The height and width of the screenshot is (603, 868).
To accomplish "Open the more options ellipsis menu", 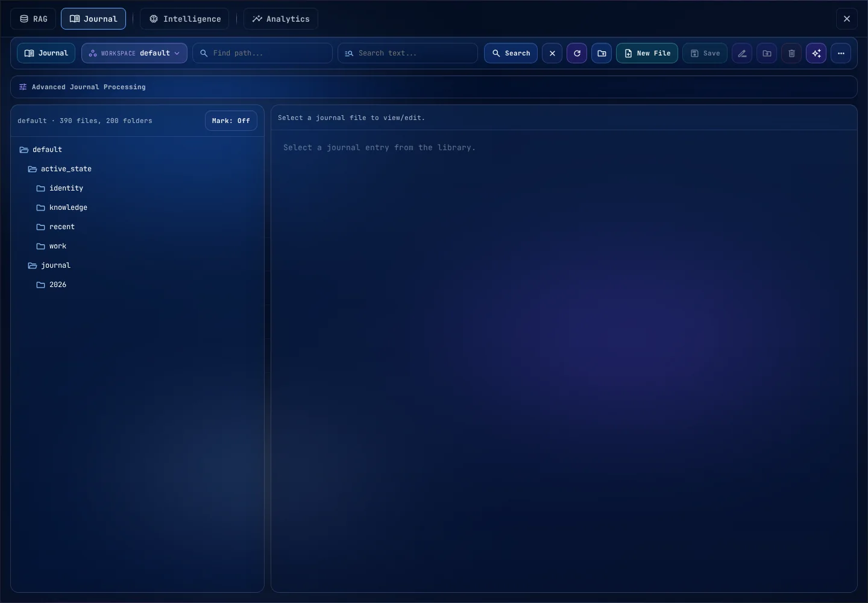I will [x=841, y=53].
